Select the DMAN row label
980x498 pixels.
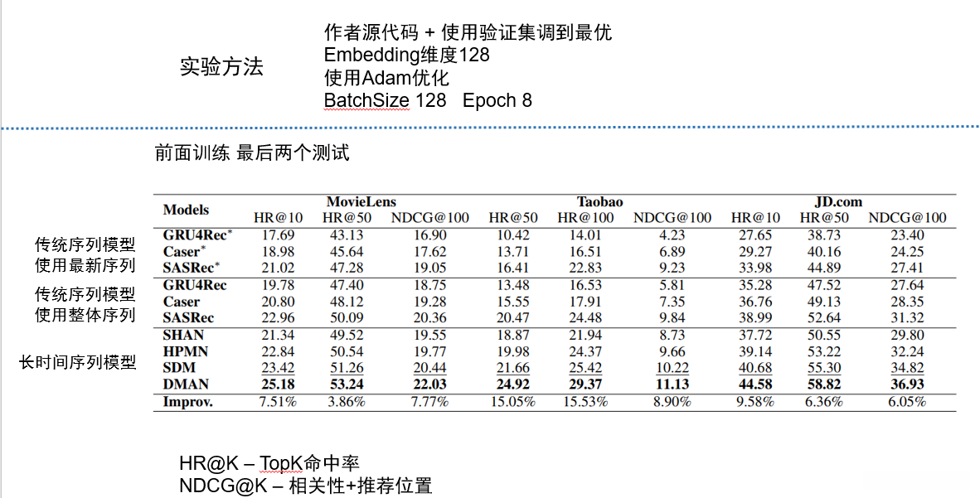[x=186, y=384]
